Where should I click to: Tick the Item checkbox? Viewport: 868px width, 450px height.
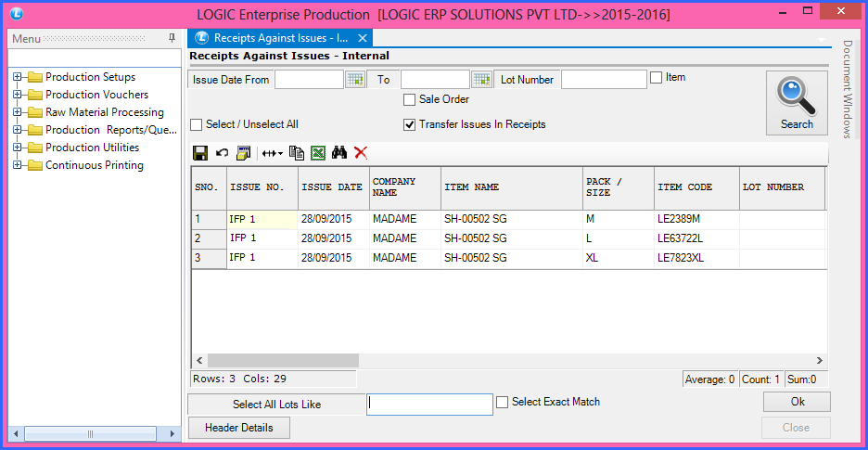pyautogui.click(x=656, y=78)
